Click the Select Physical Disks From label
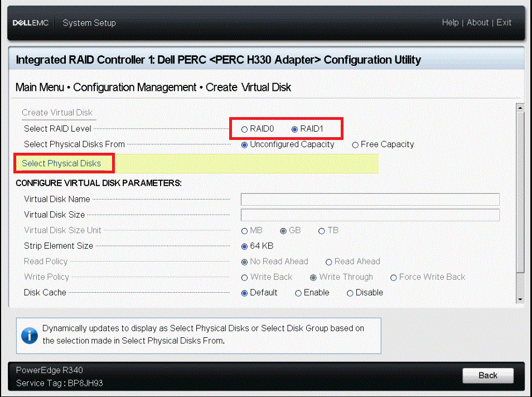The width and height of the screenshot is (532, 397). [74, 144]
